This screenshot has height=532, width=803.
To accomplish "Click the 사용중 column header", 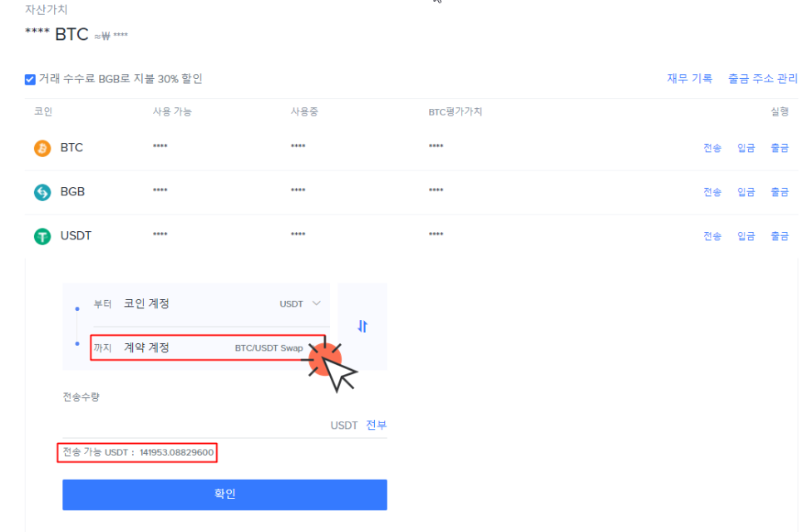I will click(x=304, y=111).
